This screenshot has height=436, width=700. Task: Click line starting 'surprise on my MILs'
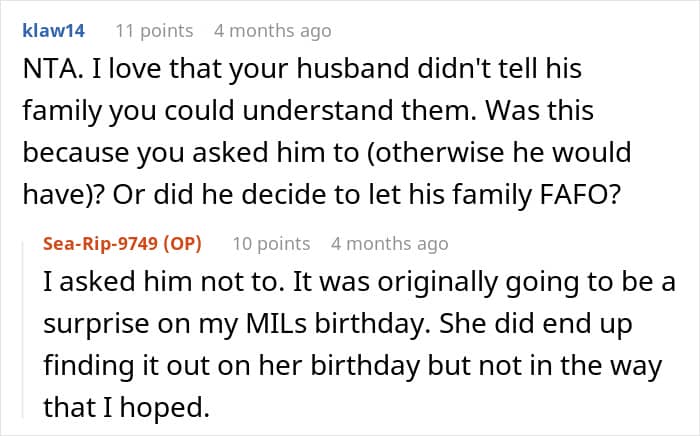click(338, 324)
